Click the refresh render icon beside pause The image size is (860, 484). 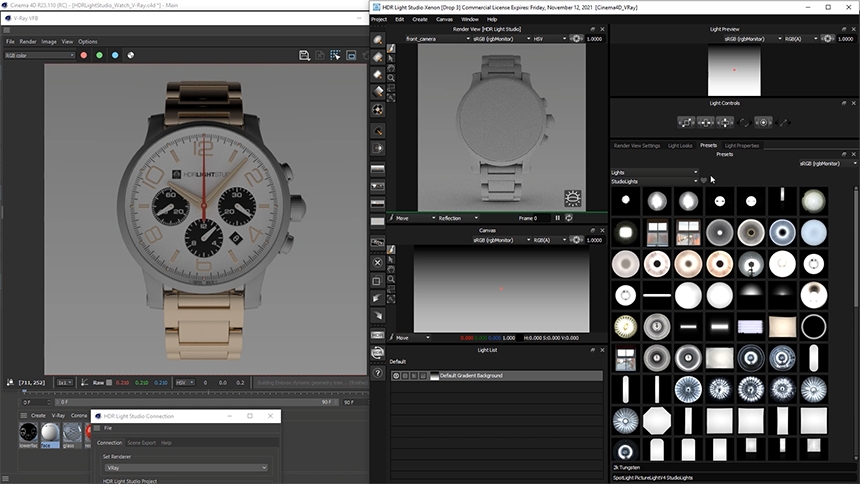pyautogui.click(x=569, y=218)
